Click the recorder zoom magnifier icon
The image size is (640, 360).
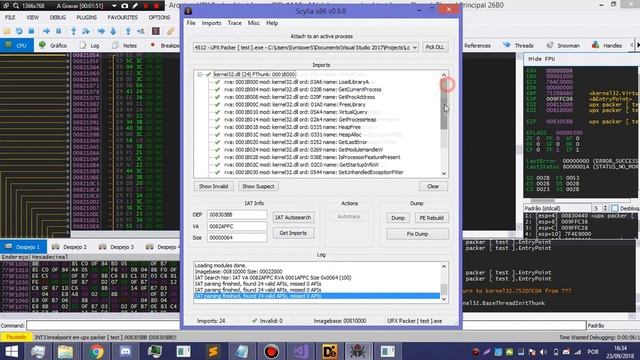pyautogui.click(x=16, y=6)
